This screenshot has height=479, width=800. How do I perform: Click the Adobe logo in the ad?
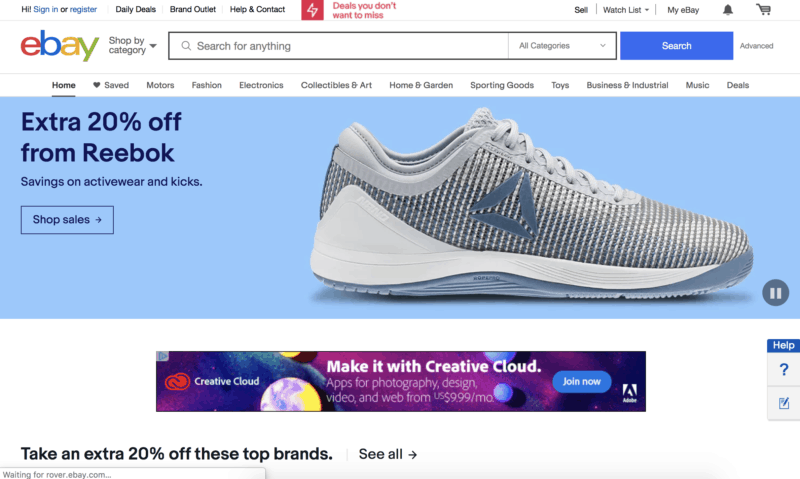coord(630,393)
